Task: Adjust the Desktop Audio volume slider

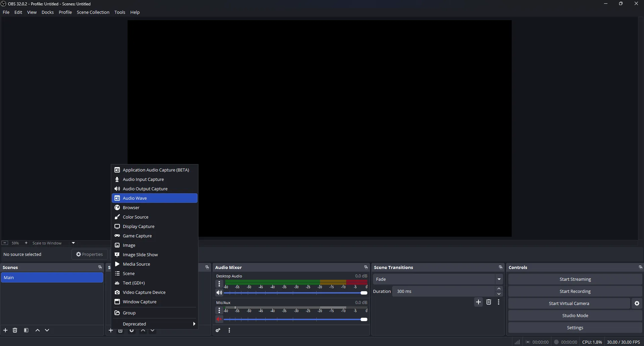Action: 364,293
